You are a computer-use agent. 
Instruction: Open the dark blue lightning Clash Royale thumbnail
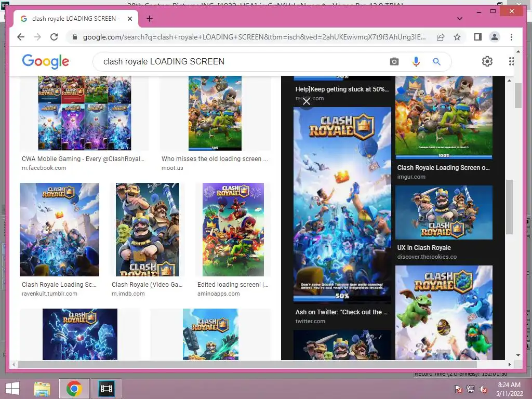pyautogui.click(x=79, y=334)
